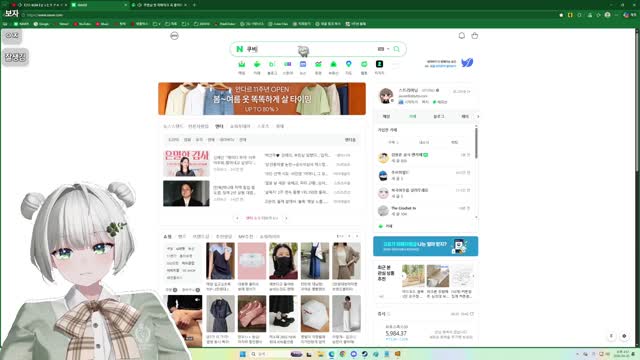The width and height of the screenshot is (640, 360).
Task: Open the Webtoon shortcut icon
Action: 364,64
